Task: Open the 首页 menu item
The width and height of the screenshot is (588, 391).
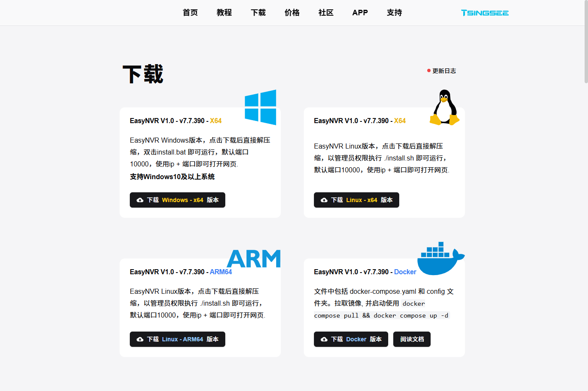Action: click(190, 13)
